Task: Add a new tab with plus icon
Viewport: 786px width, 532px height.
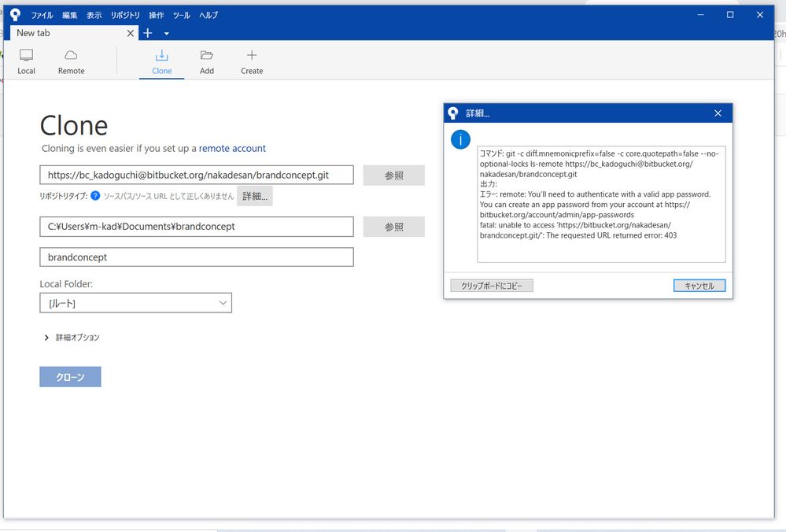Action: (x=148, y=33)
